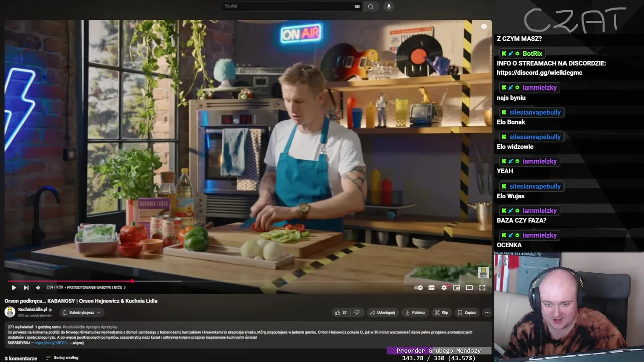This screenshot has width=644, height=362.
Task: Open the discord.gg/wielkiegmc chat link
Action: (539, 73)
